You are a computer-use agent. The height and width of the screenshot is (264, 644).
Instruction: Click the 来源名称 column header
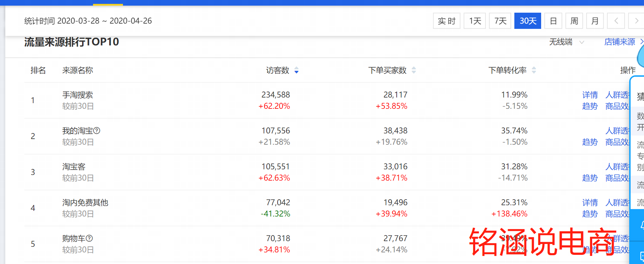(78, 70)
